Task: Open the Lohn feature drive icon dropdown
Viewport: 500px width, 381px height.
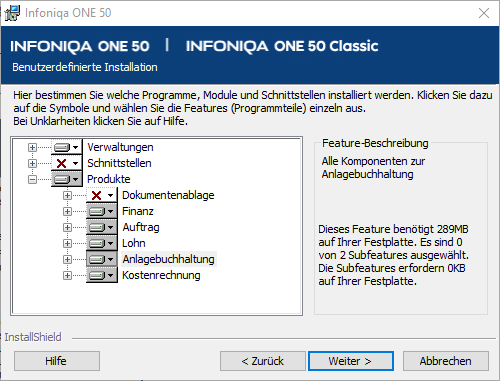Action: 102,243
